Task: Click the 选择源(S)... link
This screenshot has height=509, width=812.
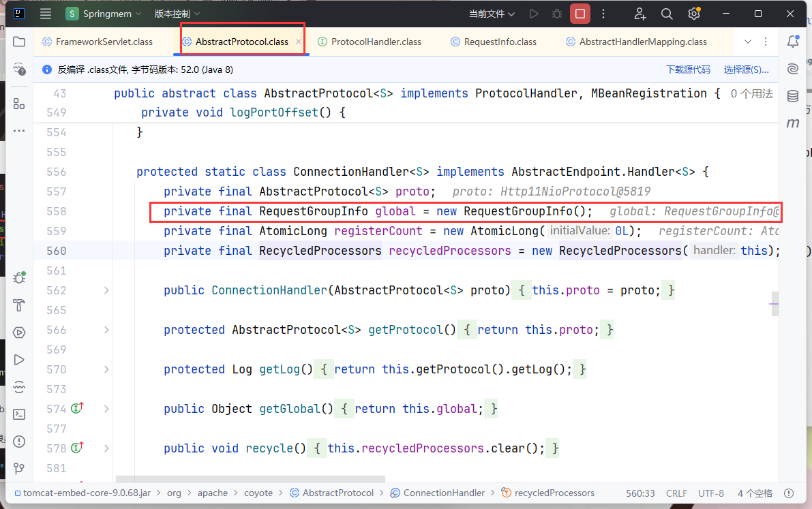Action: click(x=746, y=70)
